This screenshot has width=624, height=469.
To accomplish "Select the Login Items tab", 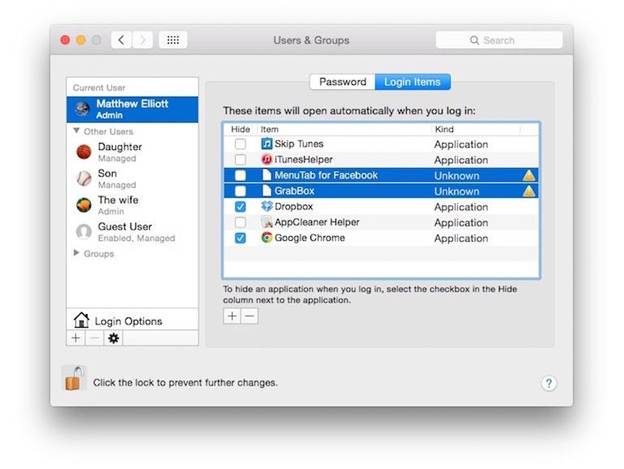I will [x=412, y=82].
